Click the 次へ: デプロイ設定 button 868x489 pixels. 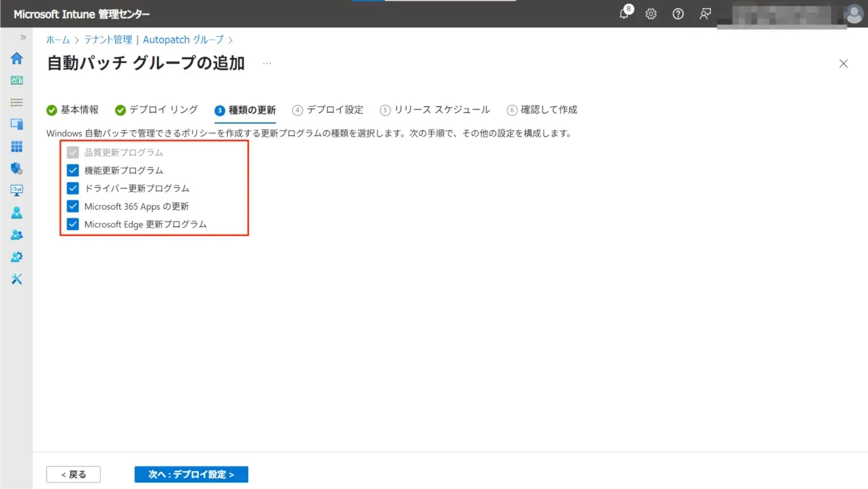[191, 475]
